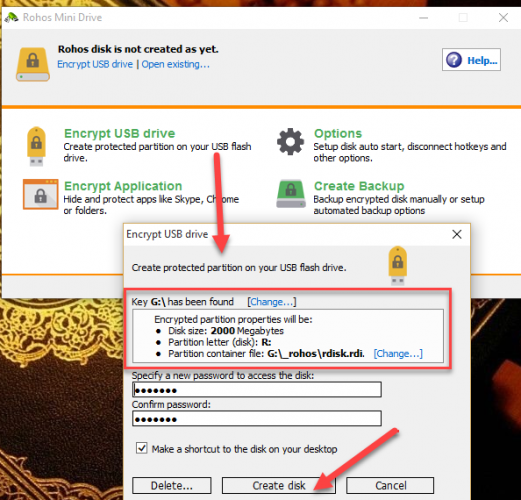The height and width of the screenshot is (500, 521).
Task: Click the green Create Backup disk icon
Action: pos(291,194)
